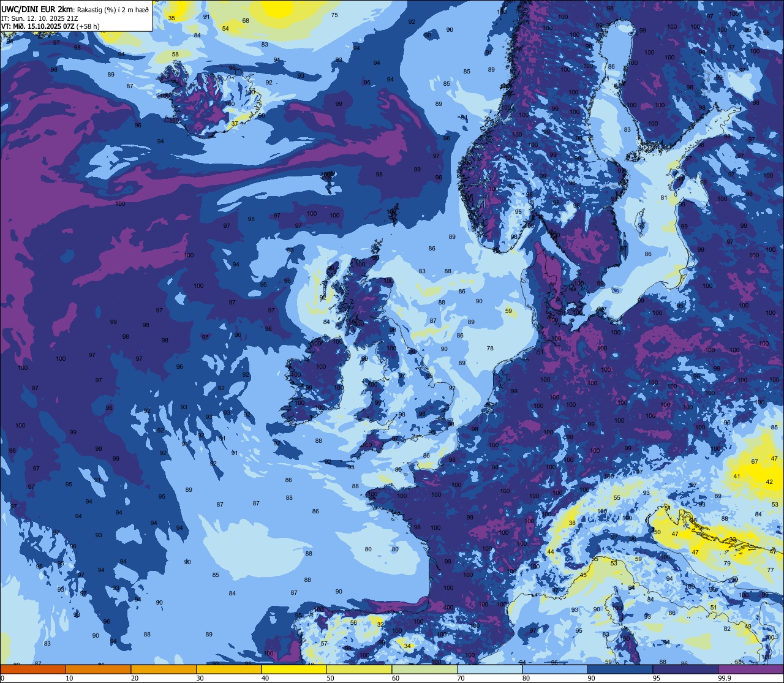Click the humidity value 44
The width and height of the screenshot is (784, 683).
(551, 551)
